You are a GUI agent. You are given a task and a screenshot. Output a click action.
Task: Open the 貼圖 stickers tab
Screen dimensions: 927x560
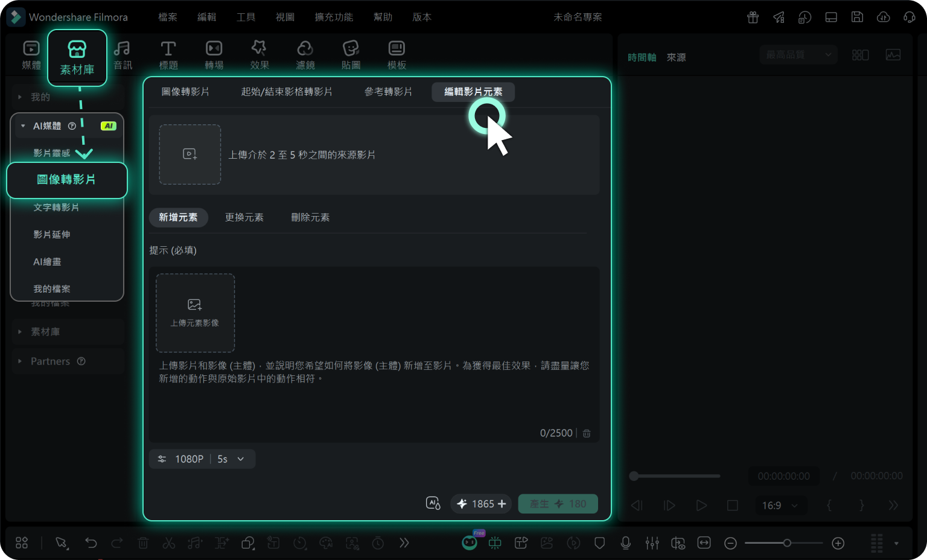click(x=351, y=54)
